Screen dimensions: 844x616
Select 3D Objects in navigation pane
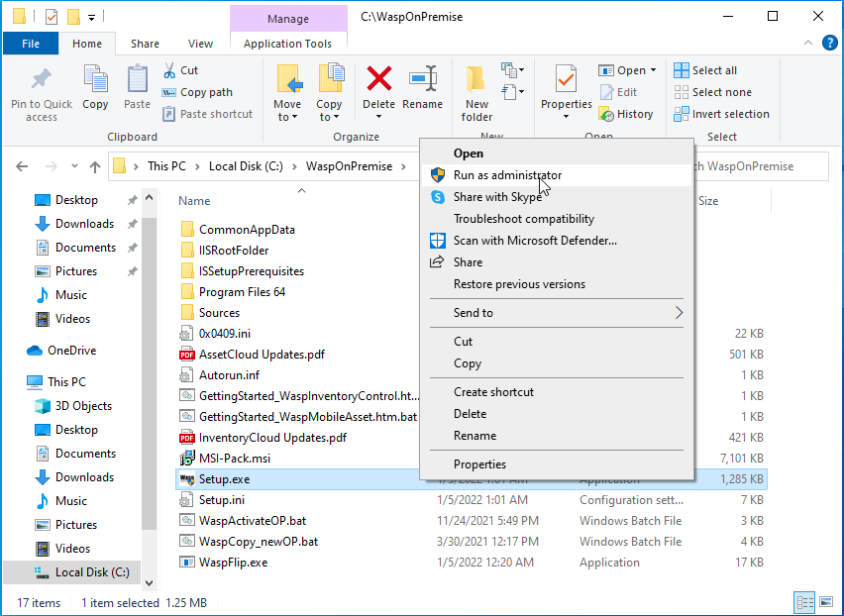point(73,406)
